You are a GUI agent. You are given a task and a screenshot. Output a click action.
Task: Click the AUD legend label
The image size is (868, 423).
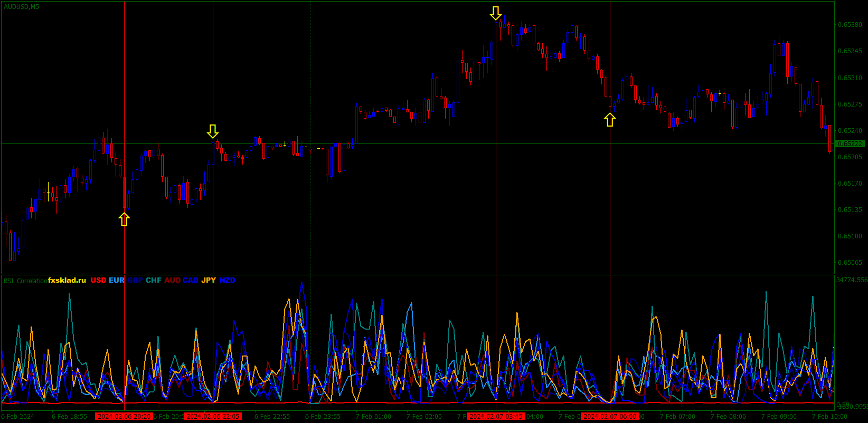(x=172, y=280)
